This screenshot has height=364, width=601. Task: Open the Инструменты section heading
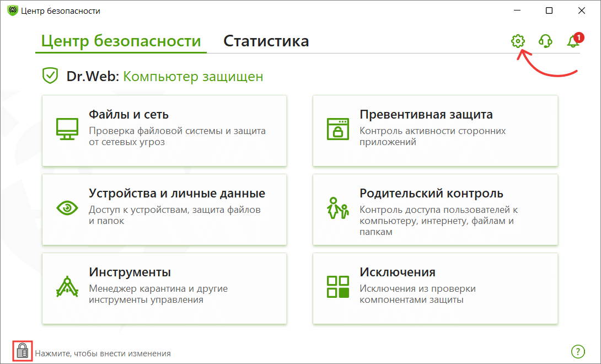point(130,272)
